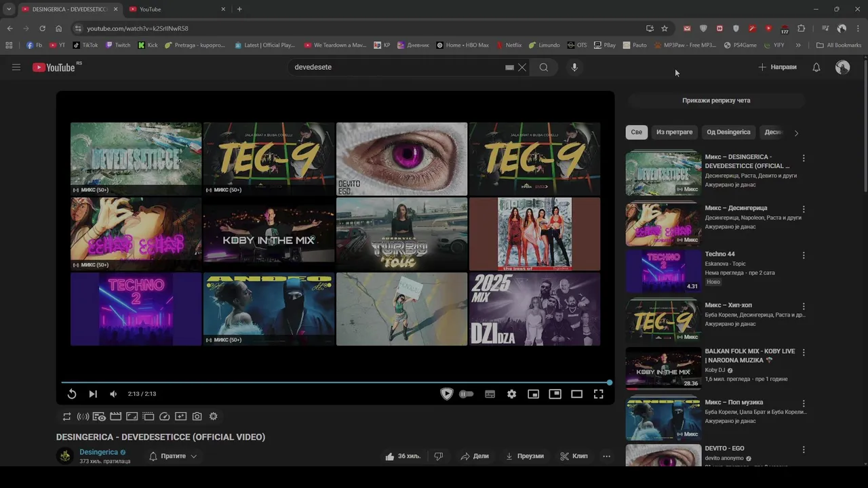Enter fullscreen mode
The width and height of the screenshot is (868, 488).
coord(598,394)
